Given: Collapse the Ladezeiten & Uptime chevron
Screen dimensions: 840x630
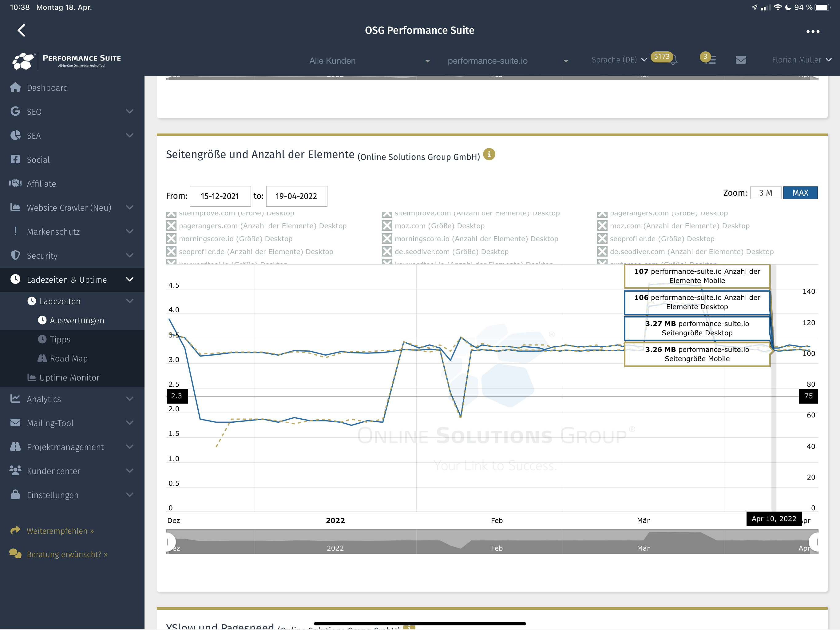Looking at the screenshot, I should pyautogui.click(x=129, y=279).
